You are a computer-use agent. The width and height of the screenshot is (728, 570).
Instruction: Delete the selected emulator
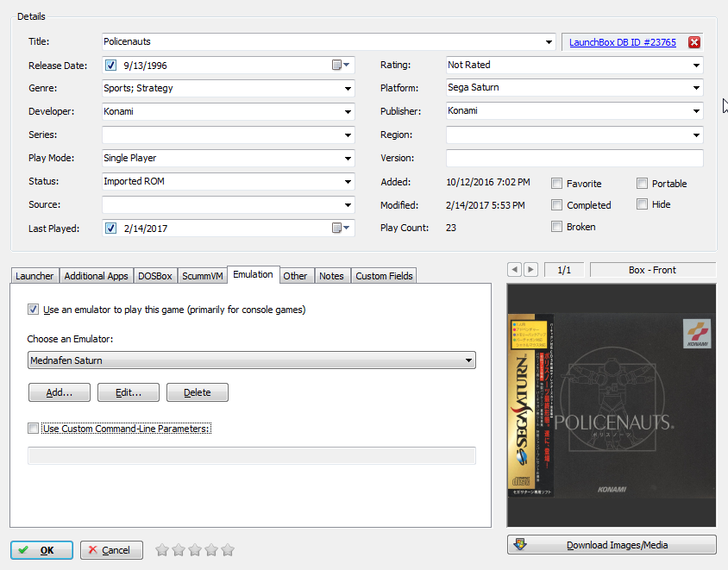198,392
